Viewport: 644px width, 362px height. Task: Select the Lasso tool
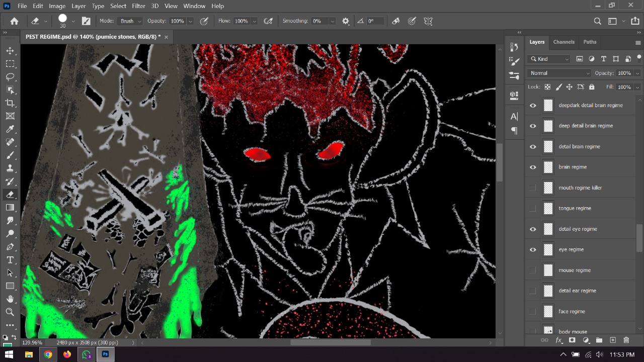coord(10,77)
